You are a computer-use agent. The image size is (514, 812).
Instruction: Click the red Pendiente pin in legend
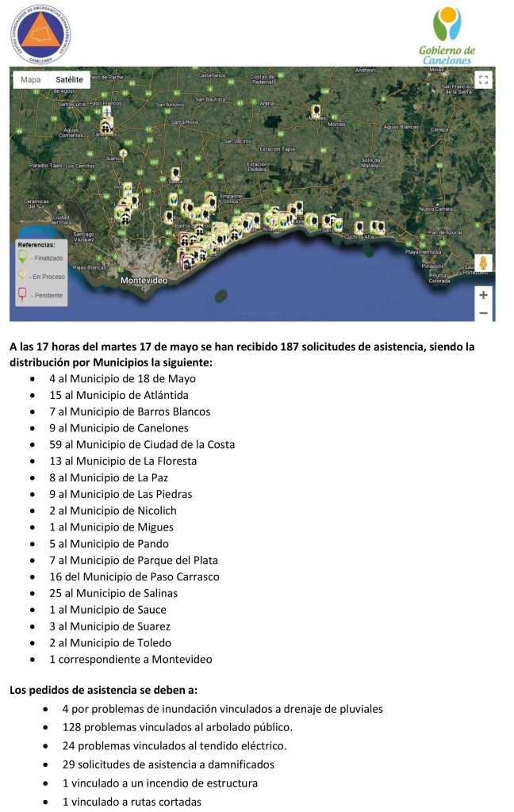22,294
